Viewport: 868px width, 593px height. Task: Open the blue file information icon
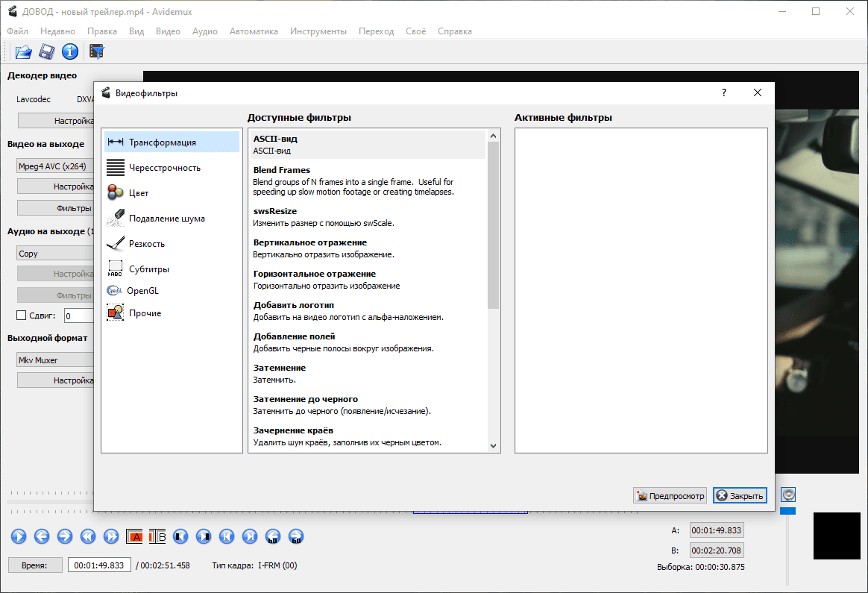[70, 51]
